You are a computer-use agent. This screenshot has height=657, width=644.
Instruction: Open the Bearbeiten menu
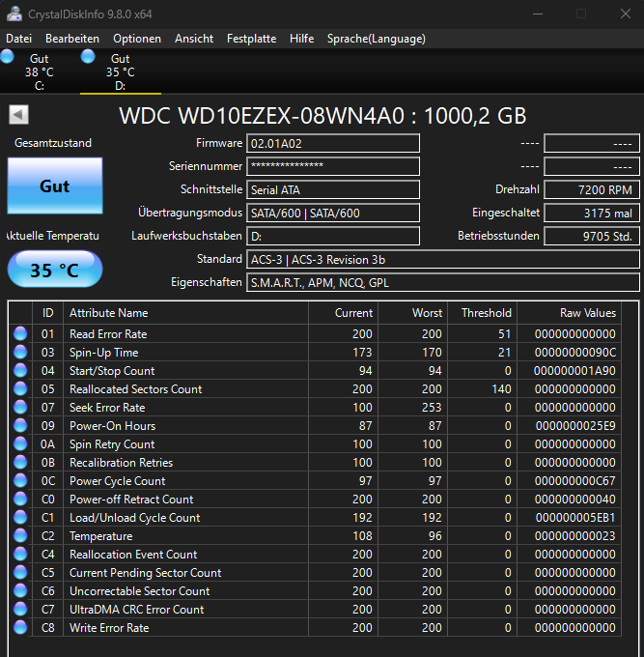pyautogui.click(x=72, y=39)
